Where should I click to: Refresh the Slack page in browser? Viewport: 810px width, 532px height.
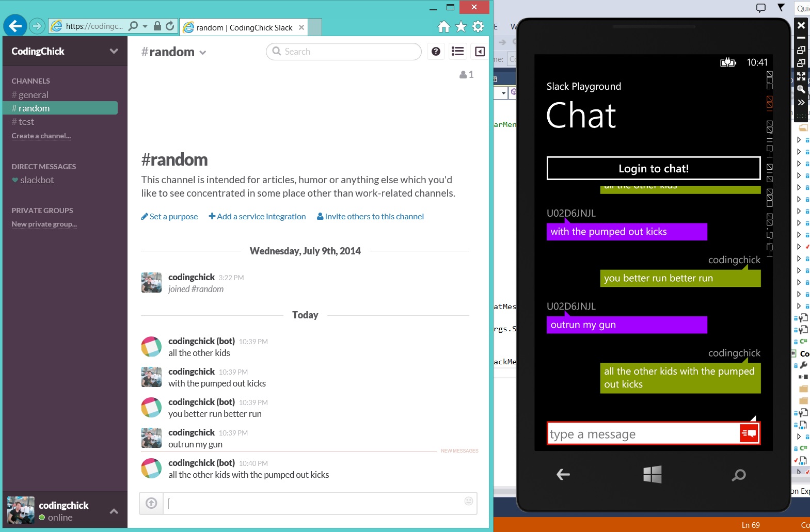(170, 26)
